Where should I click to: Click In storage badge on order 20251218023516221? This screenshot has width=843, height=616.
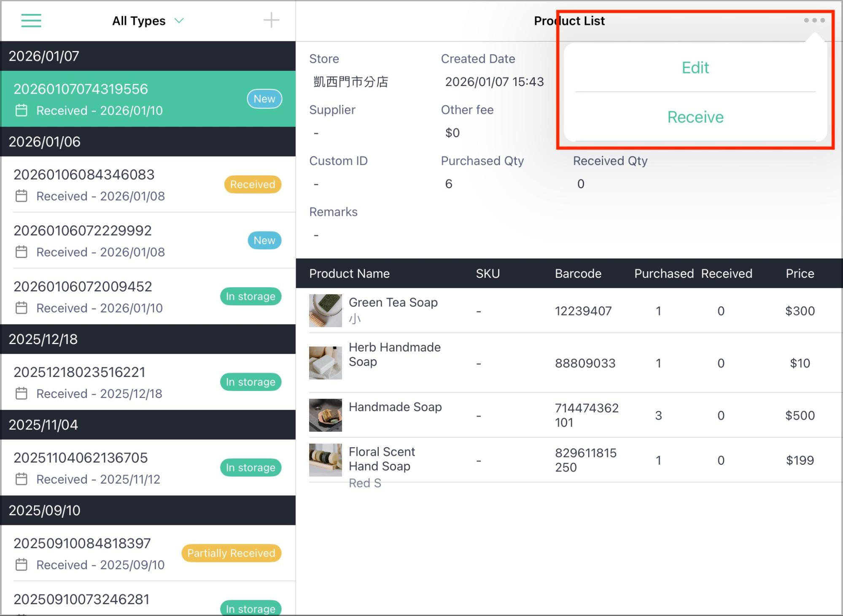(250, 382)
